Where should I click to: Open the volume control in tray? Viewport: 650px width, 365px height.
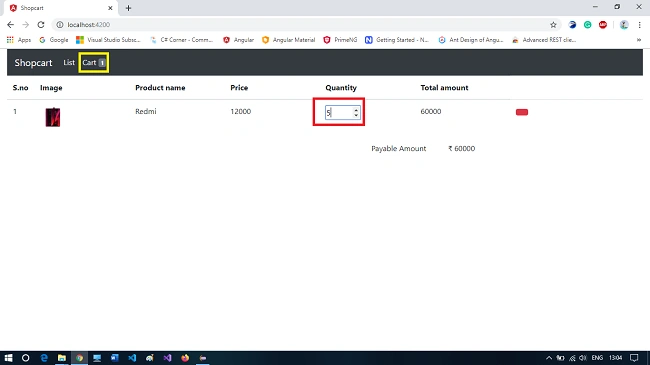[583, 358]
